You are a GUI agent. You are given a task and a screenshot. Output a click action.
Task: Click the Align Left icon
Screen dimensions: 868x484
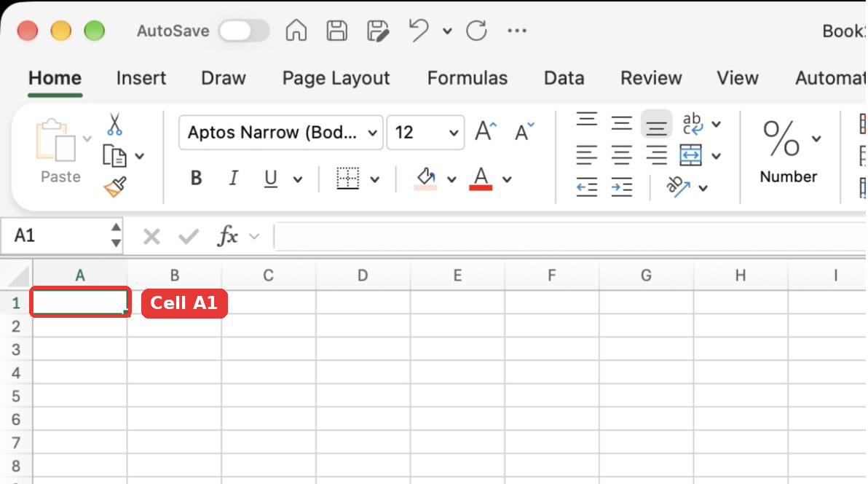(587, 155)
